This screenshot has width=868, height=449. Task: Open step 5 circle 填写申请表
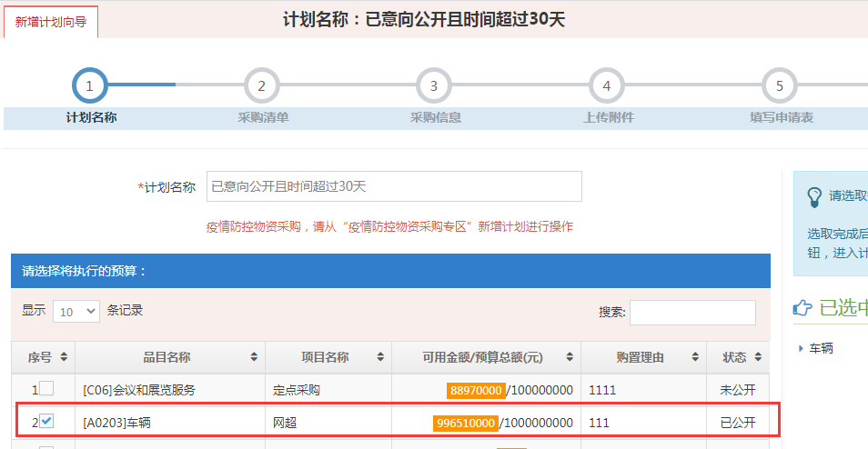pyautogui.click(x=780, y=86)
